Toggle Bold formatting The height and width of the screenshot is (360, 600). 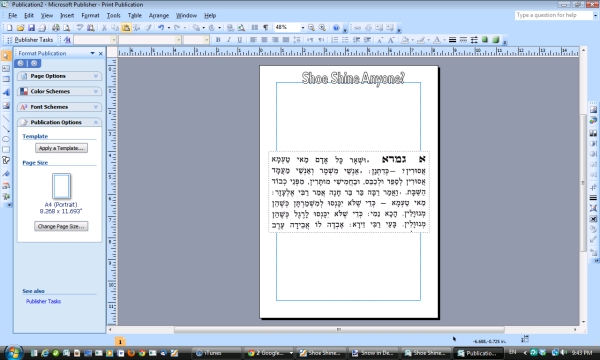pos(218,40)
